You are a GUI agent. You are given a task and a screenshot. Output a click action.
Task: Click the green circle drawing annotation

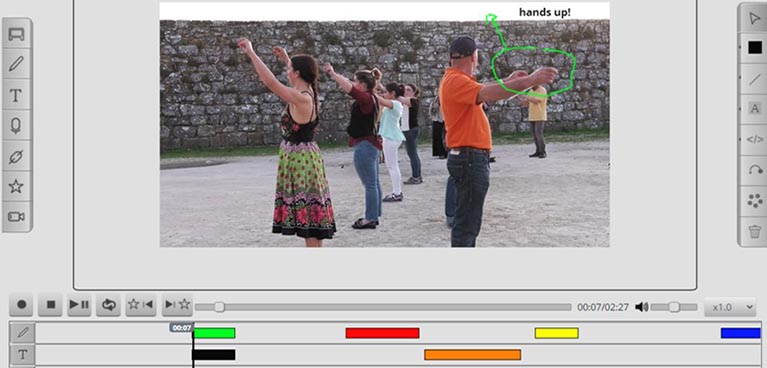[x=534, y=71]
